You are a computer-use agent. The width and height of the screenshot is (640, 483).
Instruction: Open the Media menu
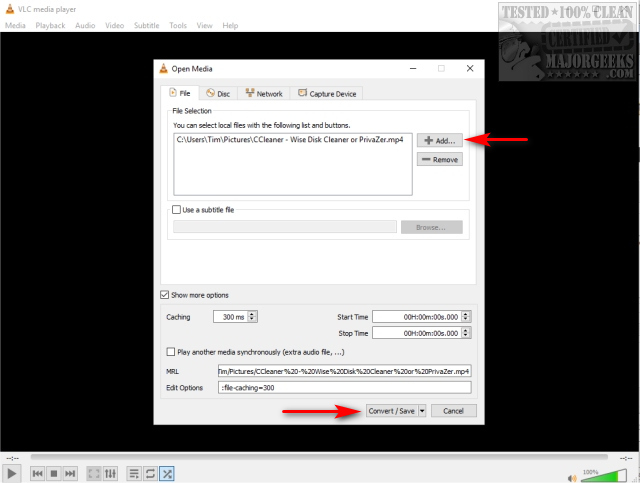pyautogui.click(x=15, y=25)
